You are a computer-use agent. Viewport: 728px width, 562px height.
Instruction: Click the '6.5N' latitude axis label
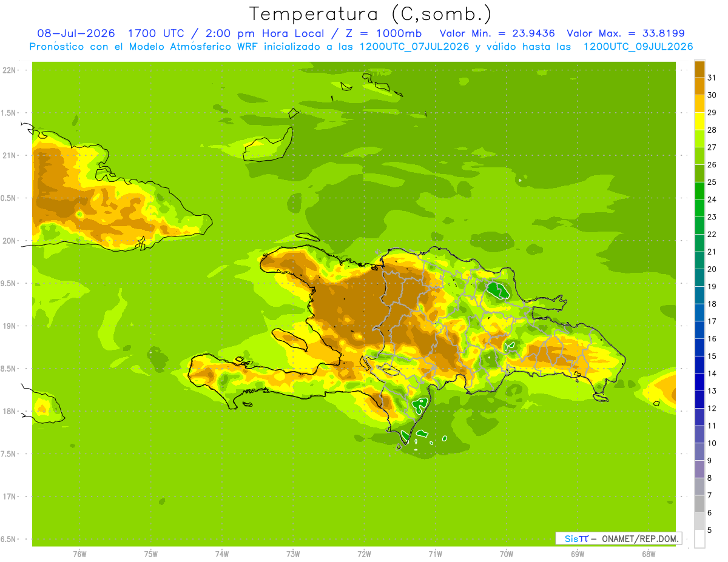pos(9,539)
